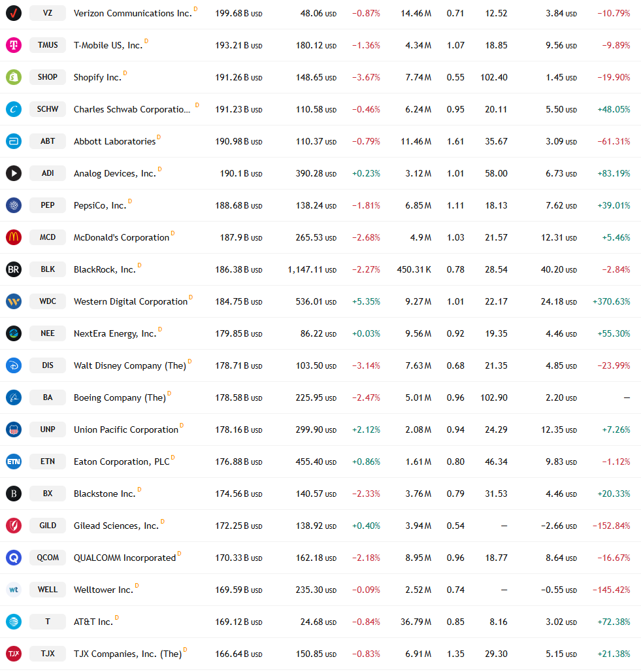
Task: Click the Analog Devices logo icon
Action: [14, 173]
